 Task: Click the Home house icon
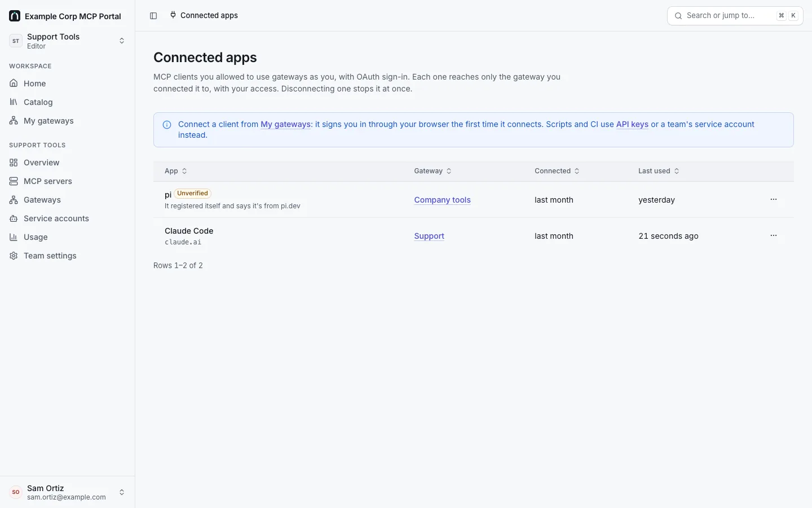point(14,84)
